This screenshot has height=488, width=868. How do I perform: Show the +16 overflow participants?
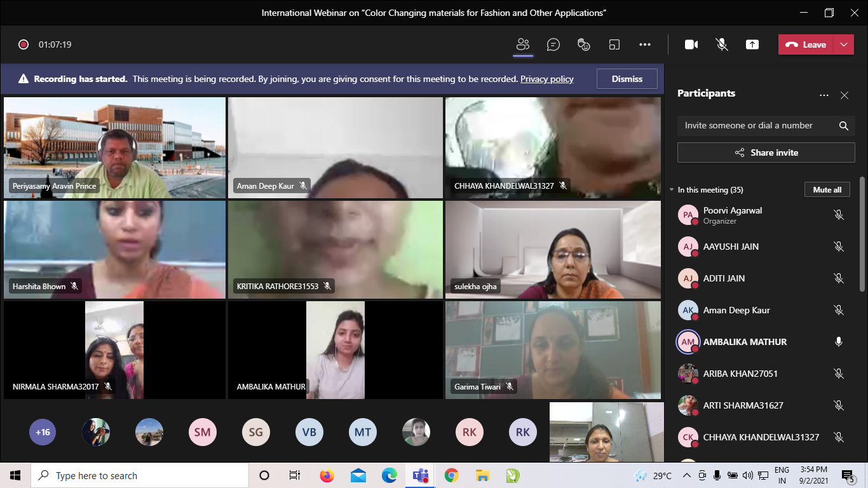pyautogui.click(x=43, y=432)
